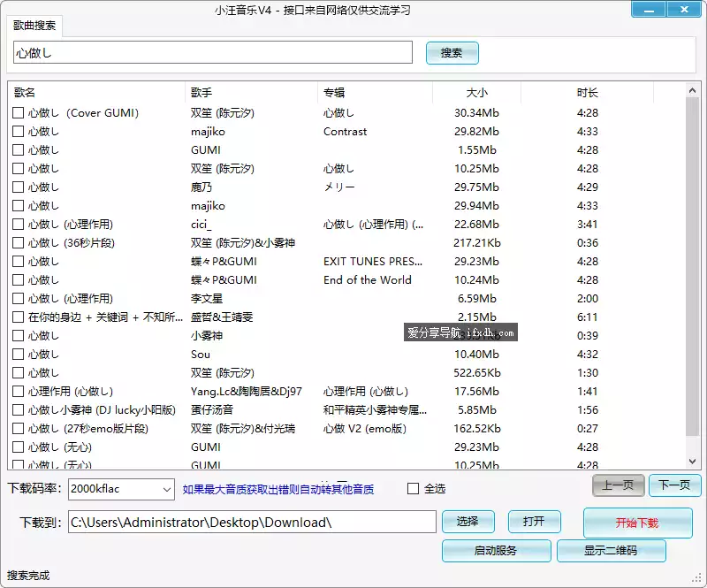The height and width of the screenshot is (588, 707).
Task: Click the list scrollbar up arrow
Action: click(693, 91)
